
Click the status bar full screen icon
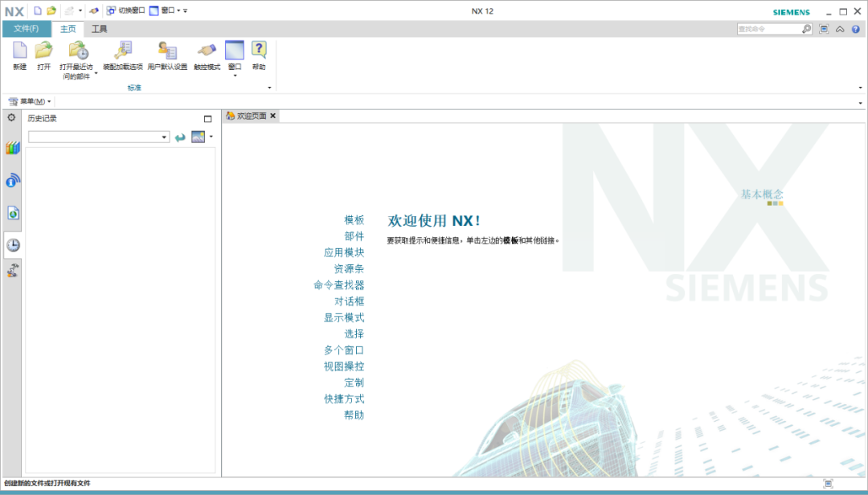828,484
